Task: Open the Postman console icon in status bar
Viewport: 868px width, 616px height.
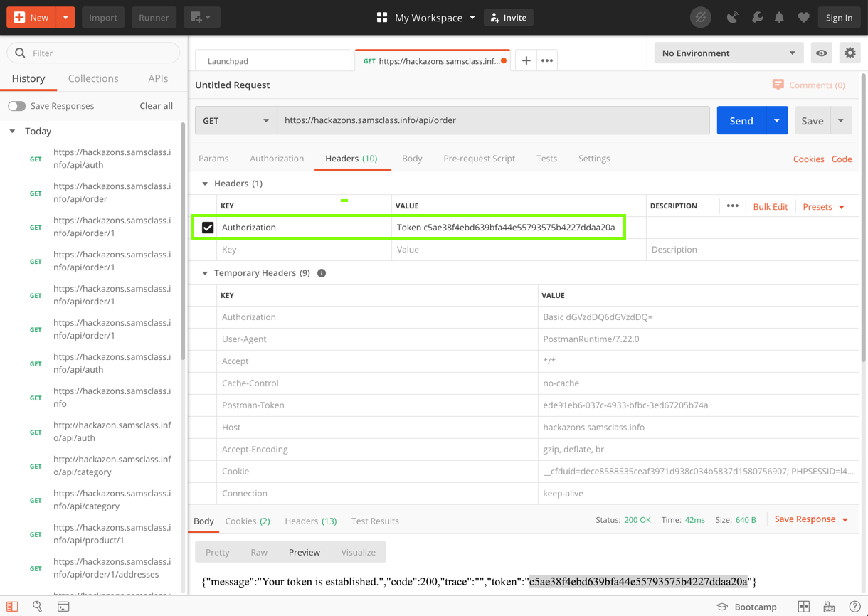Action: pos(63,607)
